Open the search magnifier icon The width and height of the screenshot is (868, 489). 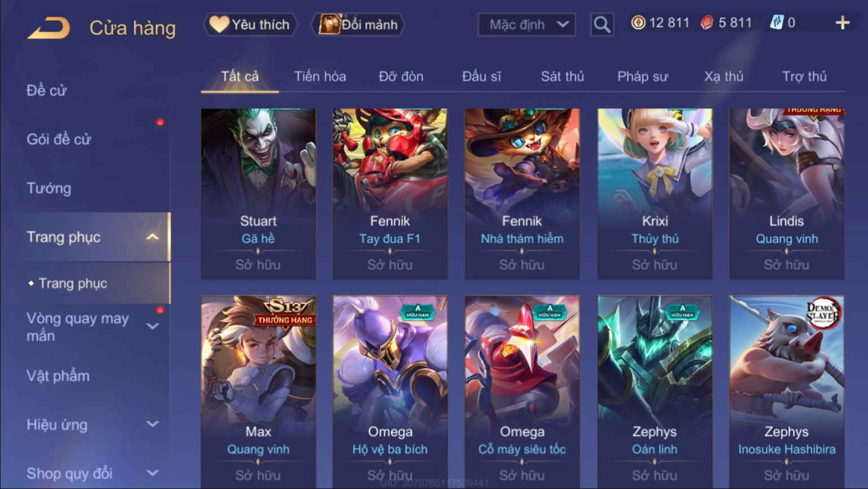tap(602, 25)
